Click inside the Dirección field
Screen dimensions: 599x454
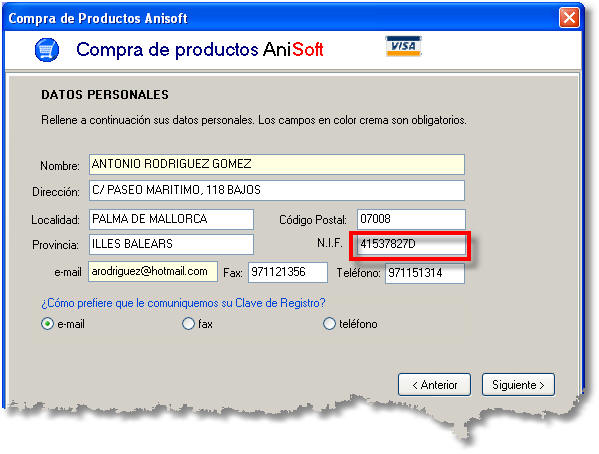pyautogui.click(x=277, y=190)
